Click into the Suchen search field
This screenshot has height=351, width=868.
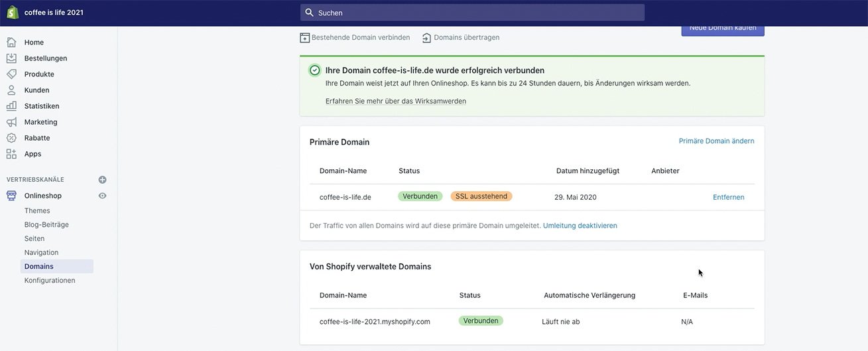pyautogui.click(x=472, y=13)
